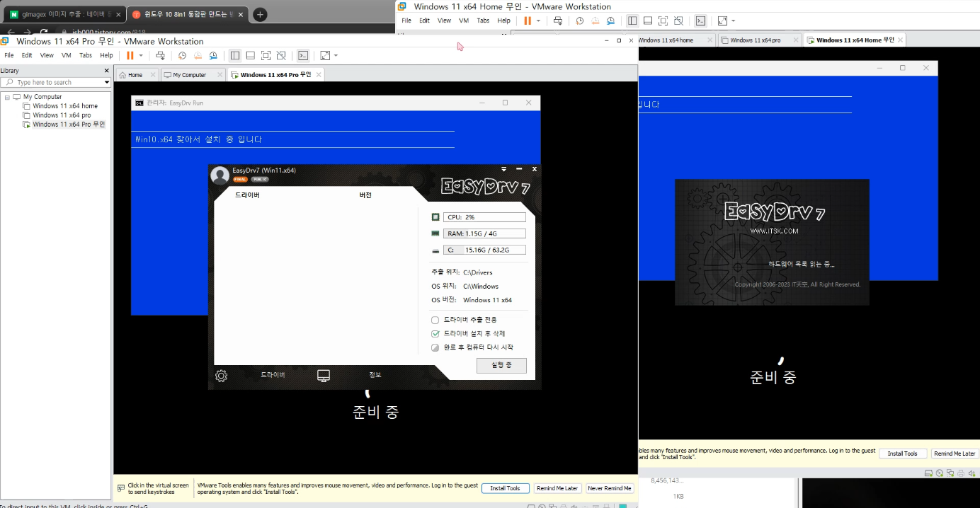This screenshot has height=508, width=980.
Task: Open the EasyDrv7 title bar dropdown menu
Action: (x=504, y=169)
